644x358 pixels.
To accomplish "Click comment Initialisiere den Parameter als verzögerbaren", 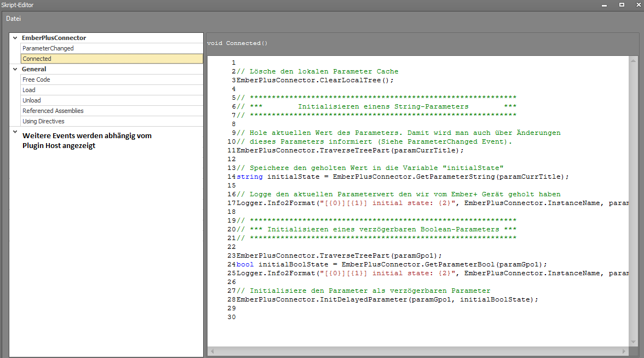I will [364, 291].
